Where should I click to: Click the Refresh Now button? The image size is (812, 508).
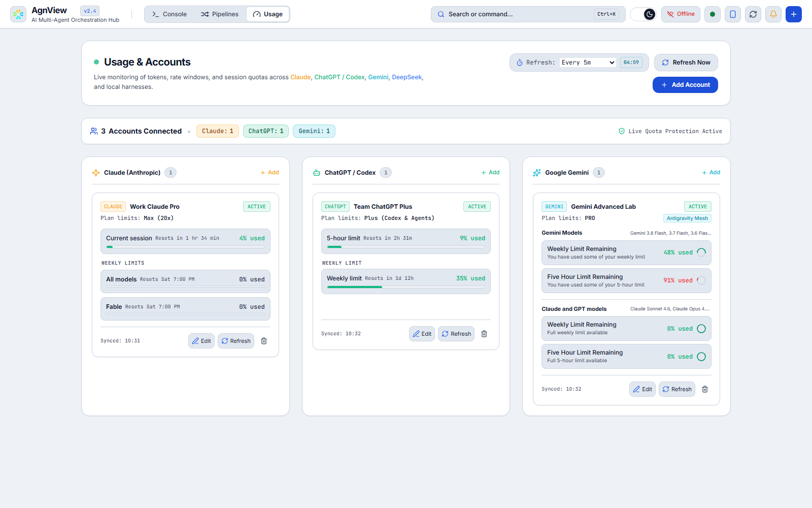point(686,62)
